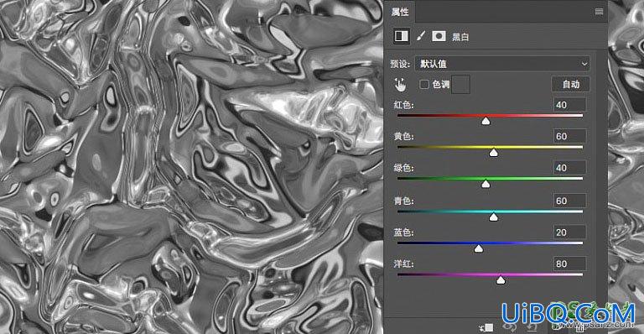Image resolution: width=644 pixels, height=334 pixels.
Task: Switch to the 属性 Properties tab
Action: (x=400, y=12)
